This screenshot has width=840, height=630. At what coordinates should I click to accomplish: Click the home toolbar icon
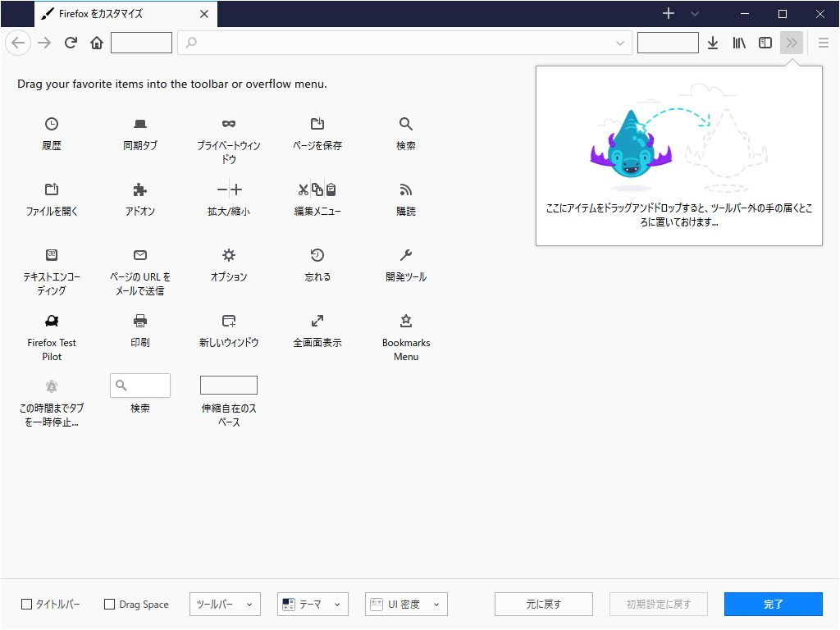[97, 43]
